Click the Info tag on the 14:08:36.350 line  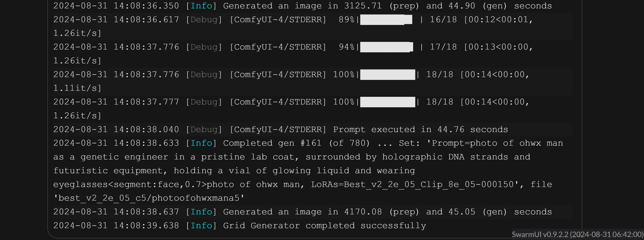tap(201, 6)
